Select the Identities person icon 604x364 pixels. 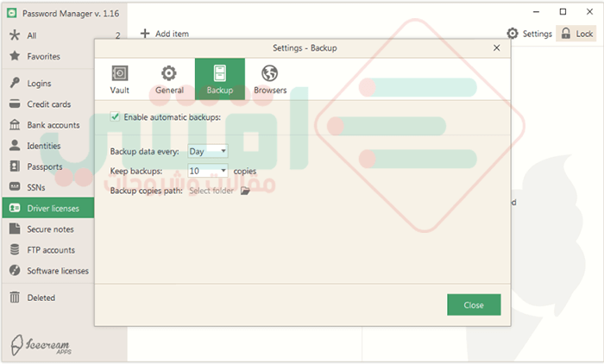click(15, 146)
